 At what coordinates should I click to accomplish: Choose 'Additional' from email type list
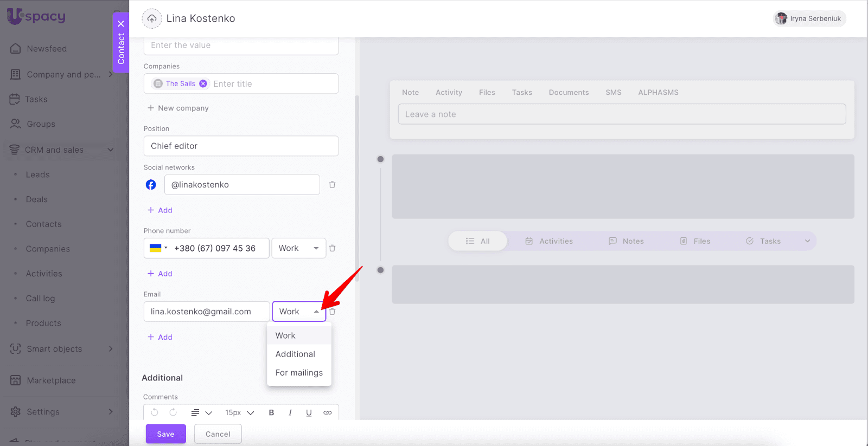pos(295,354)
